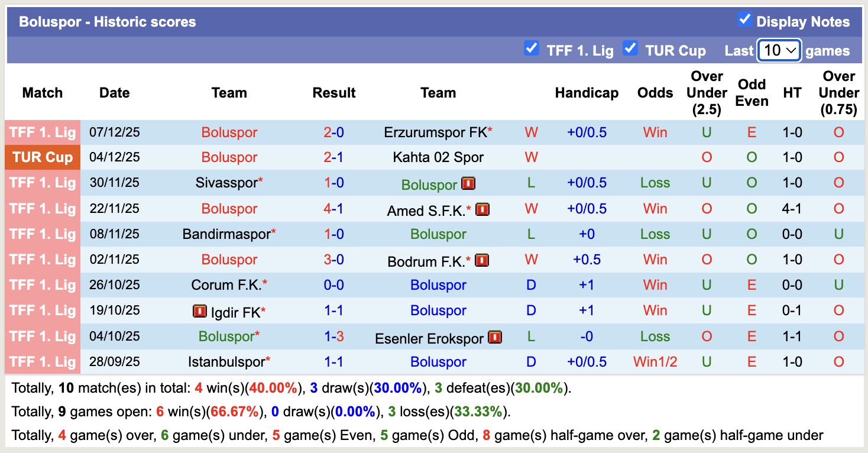This screenshot has height=453, width=868.
Task: Click the Kahta 02 Spor team link
Action: tap(438, 157)
